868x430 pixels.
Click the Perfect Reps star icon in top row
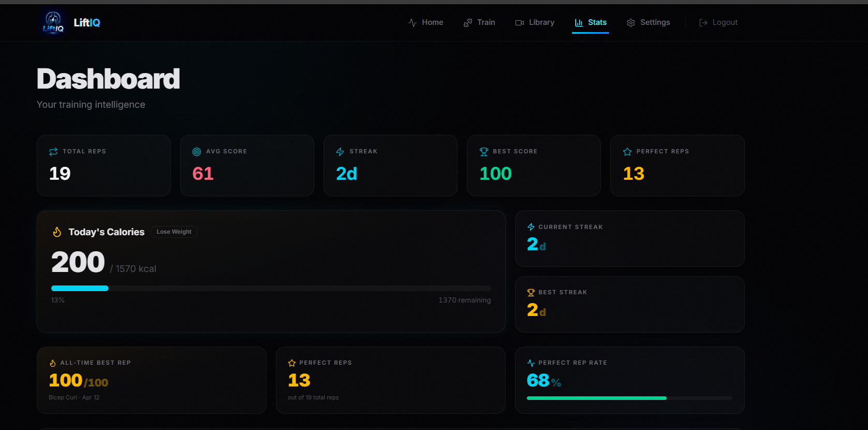click(x=627, y=152)
